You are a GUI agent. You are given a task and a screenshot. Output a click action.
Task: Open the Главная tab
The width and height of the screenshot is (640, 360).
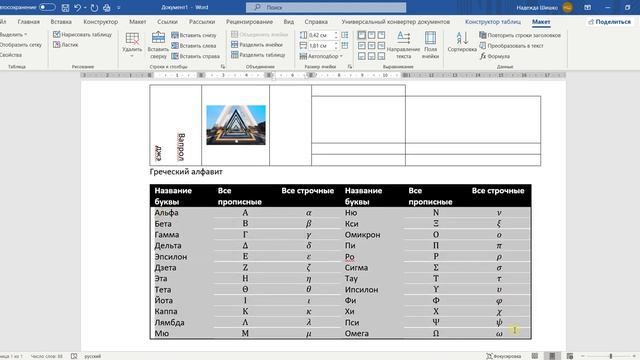[29, 22]
